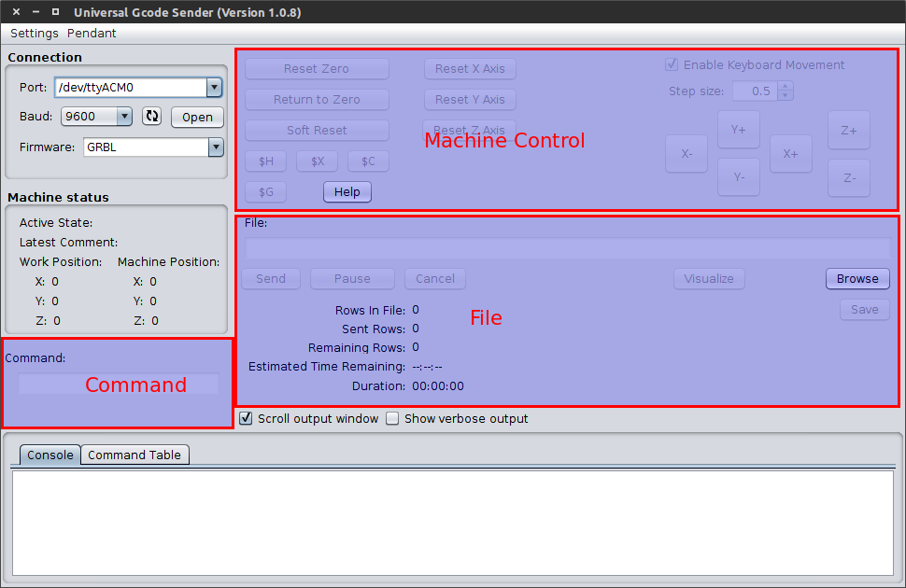Screen dimensions: 906x588
Task: Open the Port combo box dropdown arrow
Action: (215, 87)
